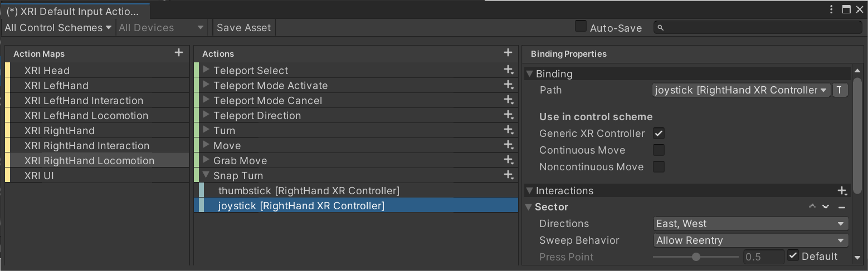Enable the Auto-Save checkbox

click(581, 27)
